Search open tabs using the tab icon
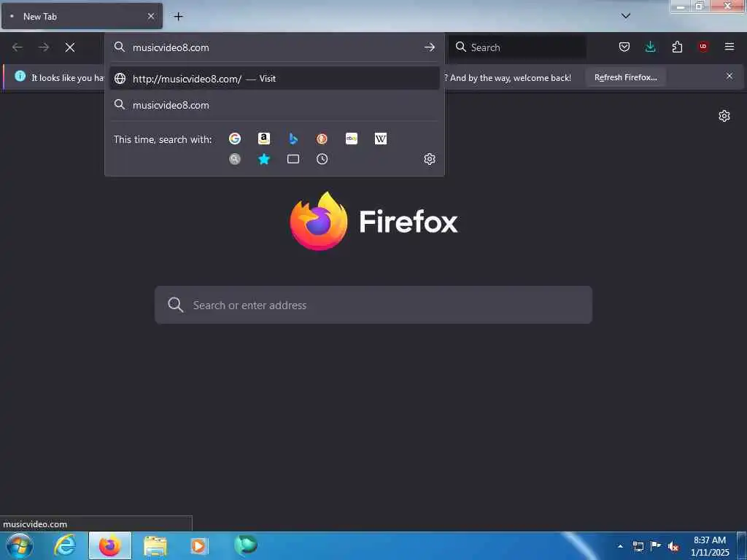This screenshot has height=560, width=747. click(293, 159)
